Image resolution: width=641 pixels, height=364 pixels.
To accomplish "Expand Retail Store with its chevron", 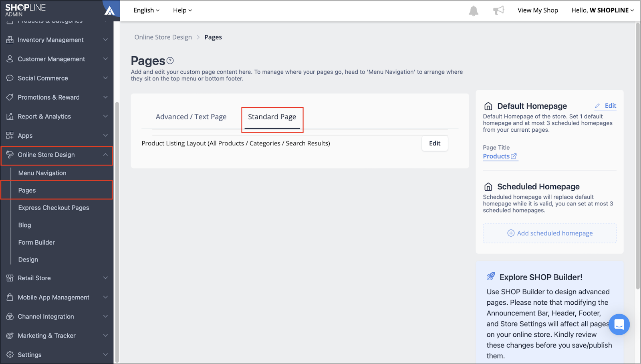I will (105, 278).
